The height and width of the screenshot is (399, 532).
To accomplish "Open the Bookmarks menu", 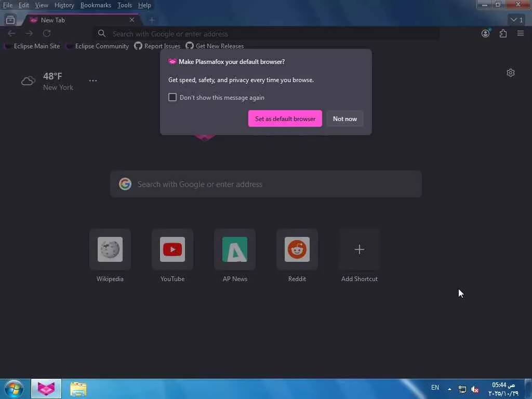I will (96, 5).
